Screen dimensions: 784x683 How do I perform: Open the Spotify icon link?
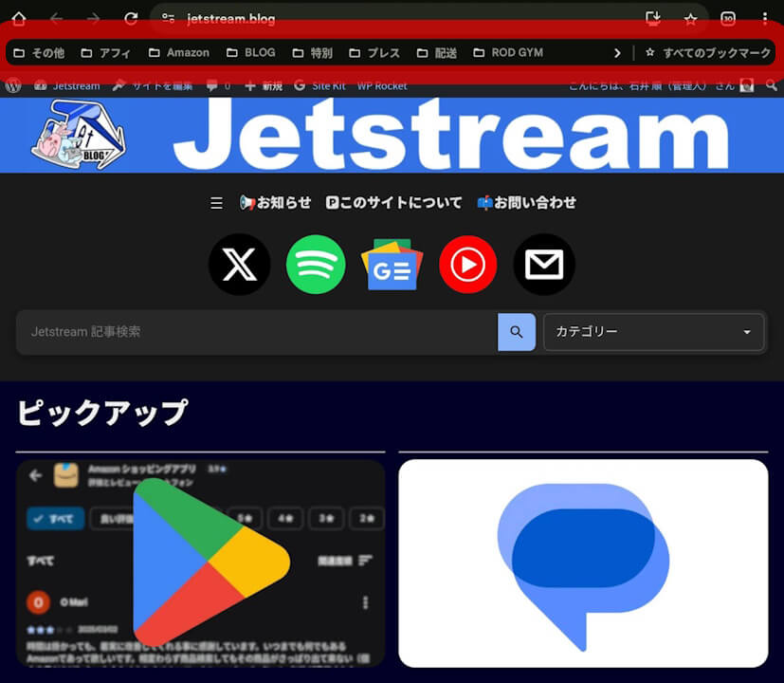click(x=316, y=265)
